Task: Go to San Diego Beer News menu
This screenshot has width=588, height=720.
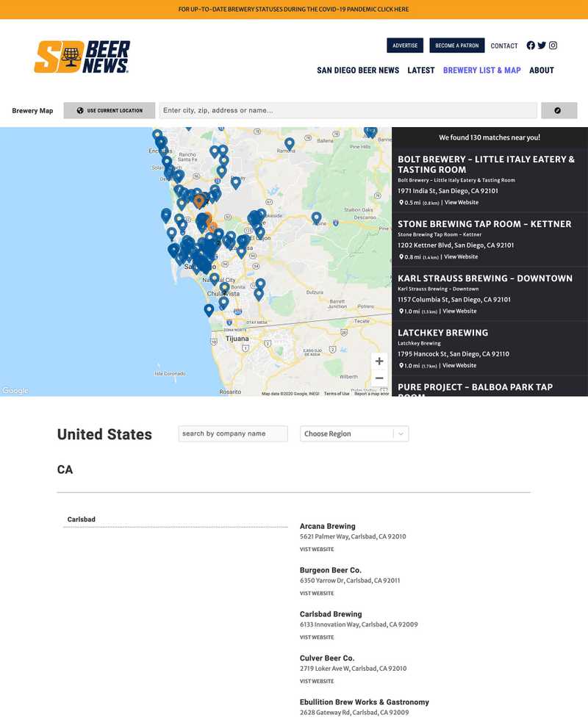Action: pos(358,71)
